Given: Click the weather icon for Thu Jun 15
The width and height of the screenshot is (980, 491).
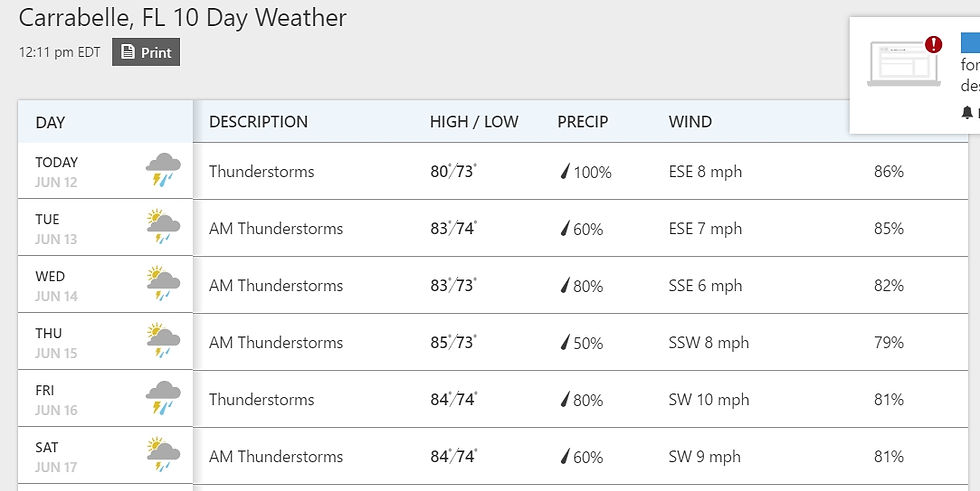Looking at the screenshot, I should [163, 340].
